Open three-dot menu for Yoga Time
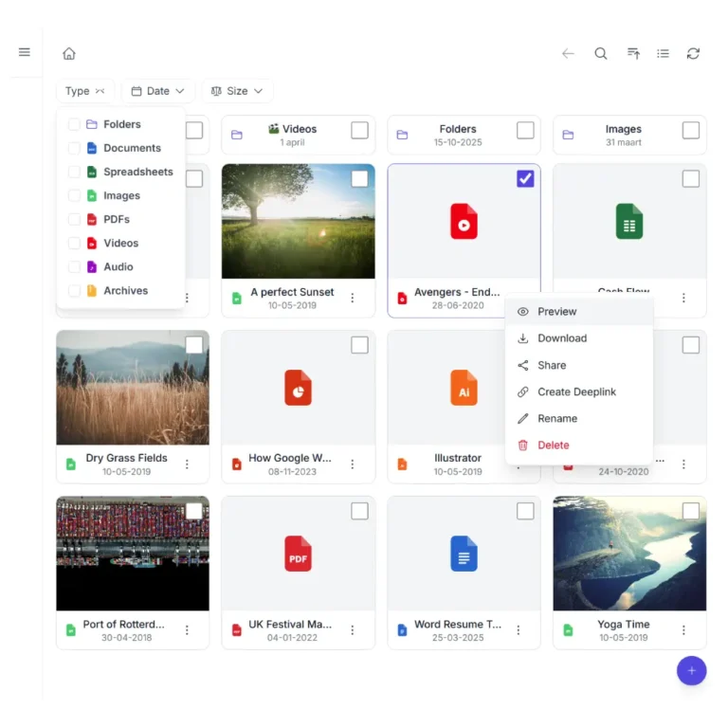 (x=683, y=630)
